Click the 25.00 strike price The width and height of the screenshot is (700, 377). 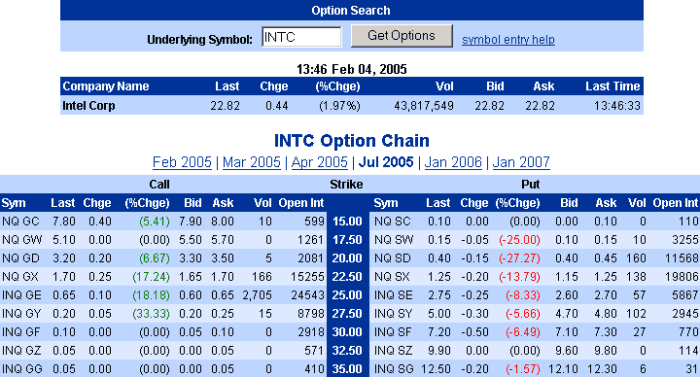tap(347, 295)
